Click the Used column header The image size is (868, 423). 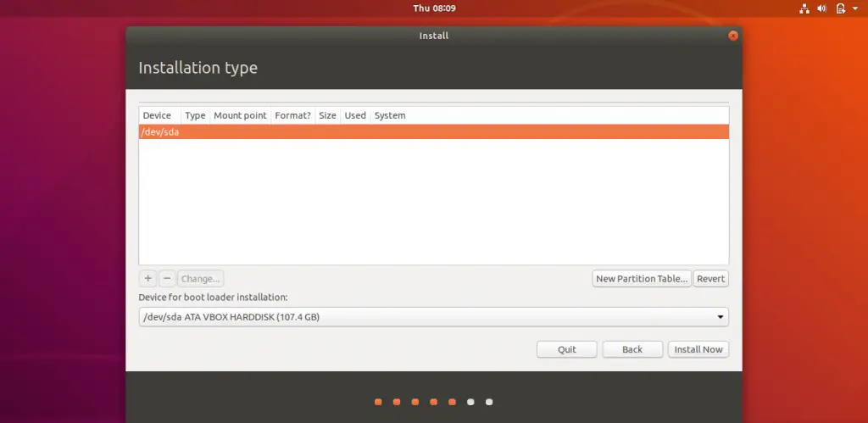(x=355, y=115)
